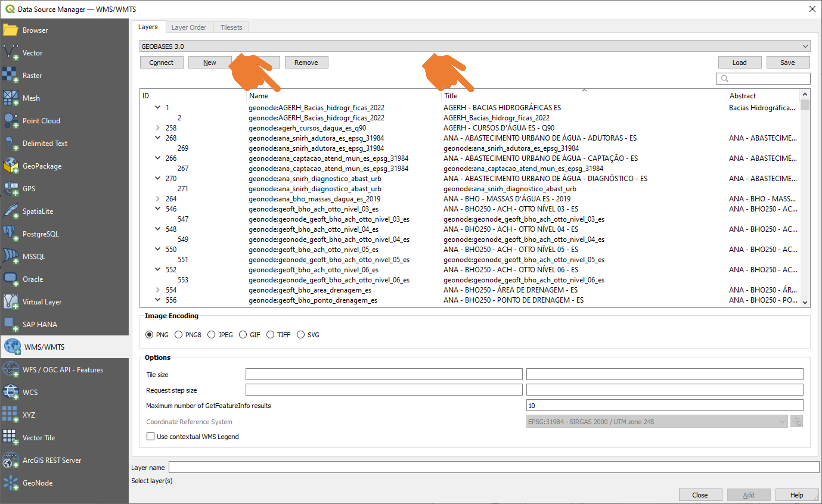Click the Close button
Screen dimensions: 822x504
click(700, 495)
